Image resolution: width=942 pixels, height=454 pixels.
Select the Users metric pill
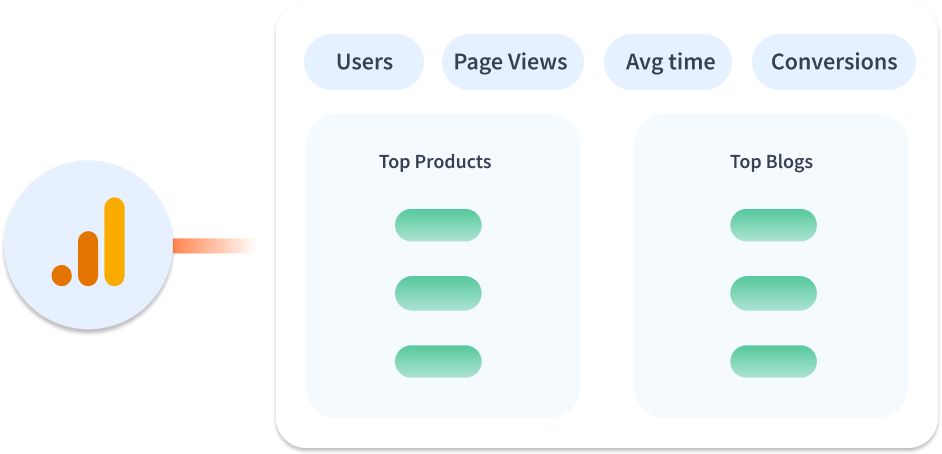[x=364, y=62]
